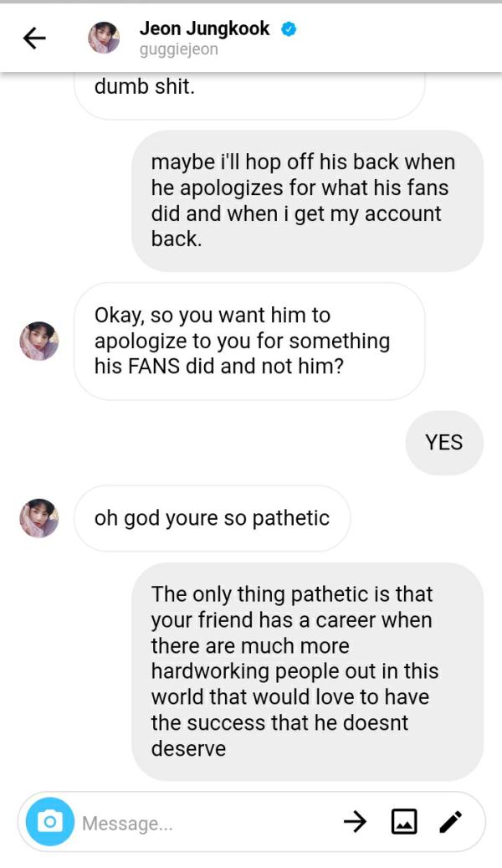This screenshot has height=868, width=502.
Task: Select the "oh god youre so pathetic" bubble
Action: [x=212, y=518]
